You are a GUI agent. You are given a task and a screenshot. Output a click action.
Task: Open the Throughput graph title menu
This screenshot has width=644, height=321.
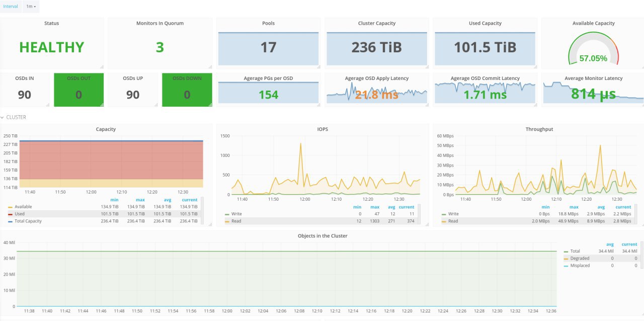[x=539, y=129]
